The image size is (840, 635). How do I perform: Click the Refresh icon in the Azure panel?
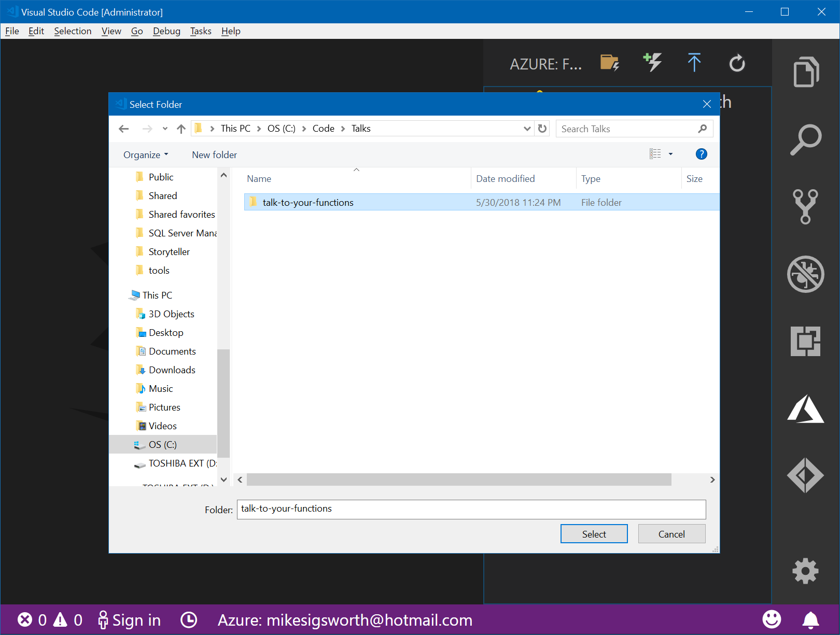(737, 63)
